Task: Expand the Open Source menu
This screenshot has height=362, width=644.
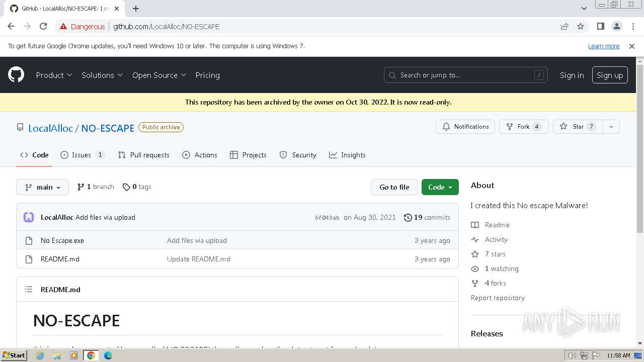Action: pyautogui.click(x=159, y=75)
